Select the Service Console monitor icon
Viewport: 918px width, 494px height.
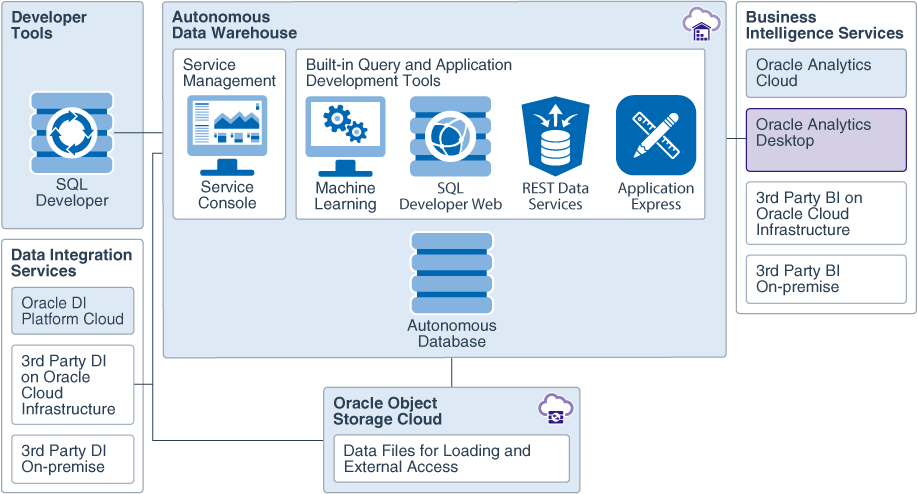pyautogui.click(x=227, y=136)
